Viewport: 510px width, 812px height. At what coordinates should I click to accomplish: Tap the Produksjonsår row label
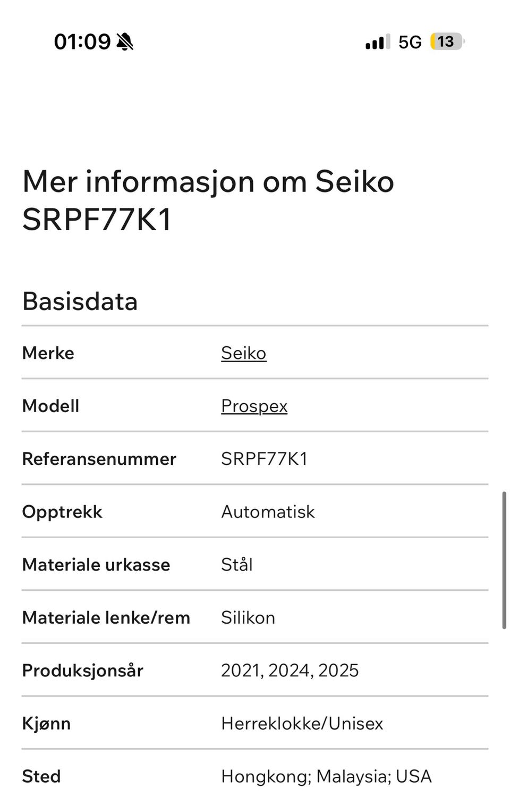[x=83, y=671]
